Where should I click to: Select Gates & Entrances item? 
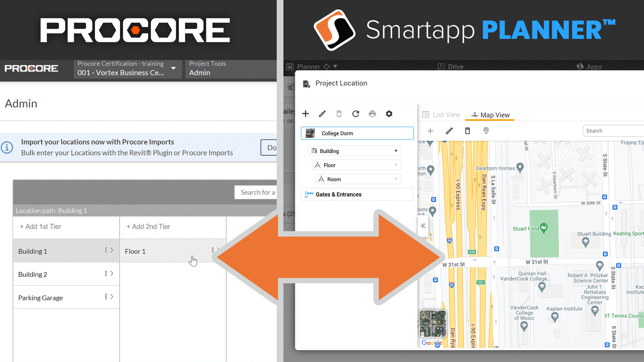pyautogui.click(x=357, y=194)
